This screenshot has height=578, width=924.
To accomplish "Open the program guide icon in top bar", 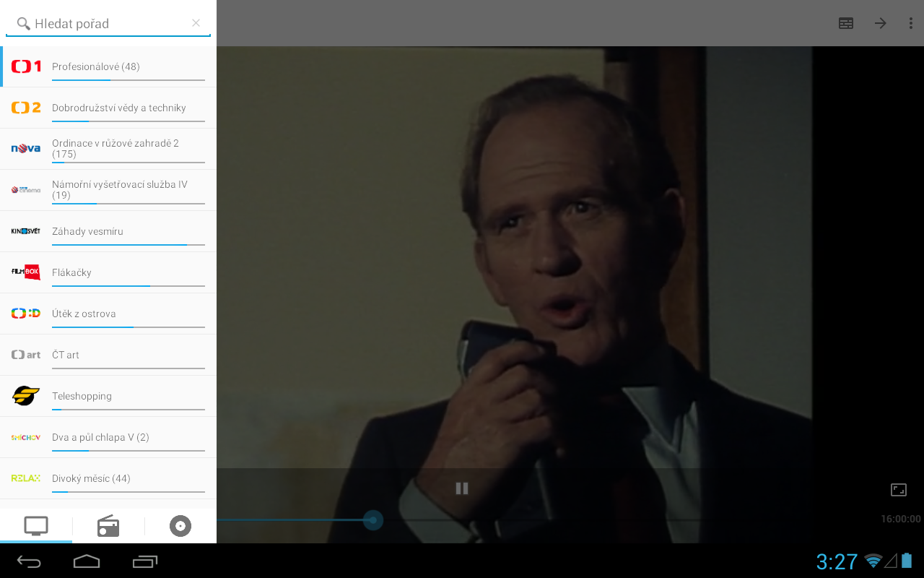I will coord(846,23).
